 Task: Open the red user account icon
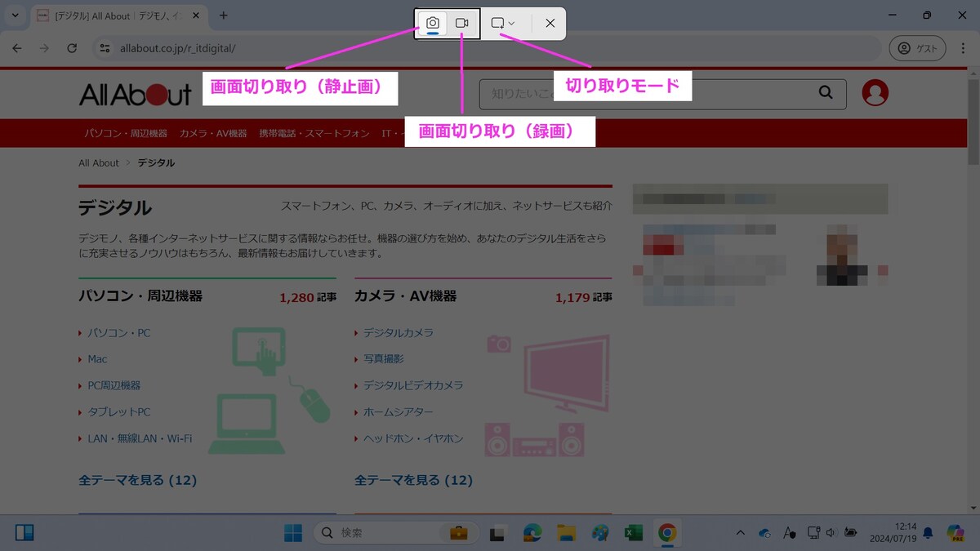pyautogui.click(x=875, y=93)
